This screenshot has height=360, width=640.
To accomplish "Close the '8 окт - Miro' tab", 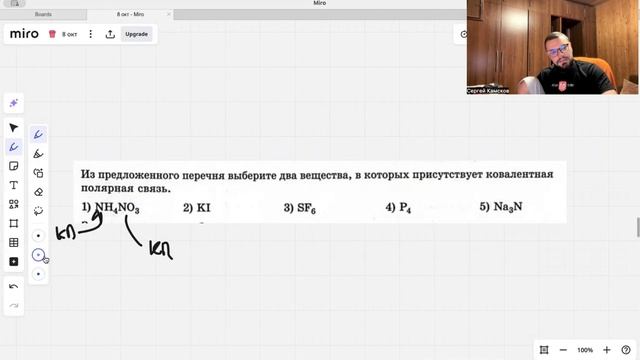I will [x=169, y=14].
